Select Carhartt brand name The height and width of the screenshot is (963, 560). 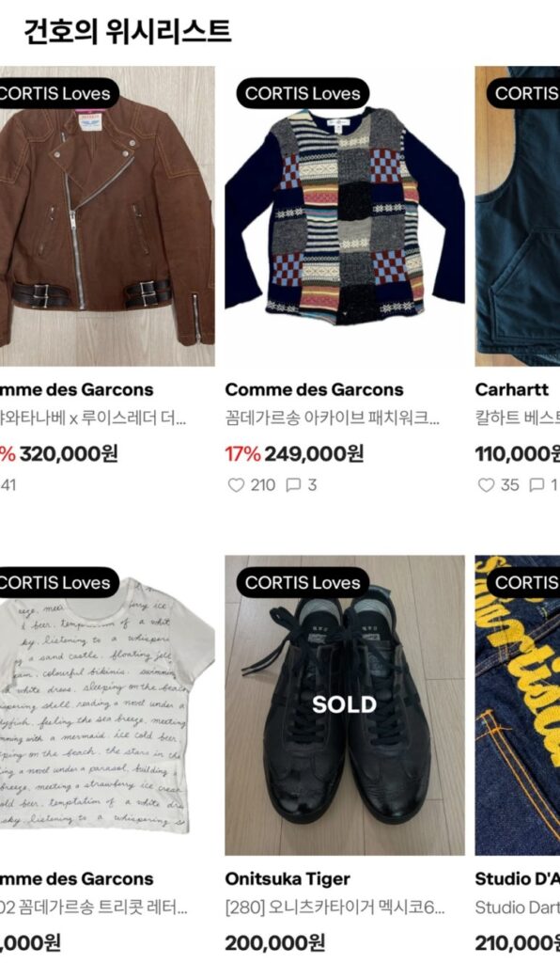511,390
